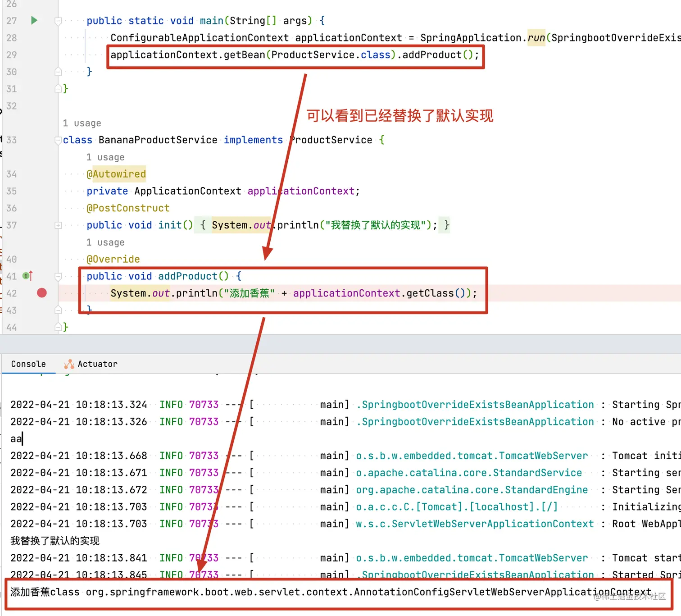The width and height of the screenshot is (681, 616).
Task: Click ProductService.class in getBean call
Action: click(x=331, y=55)
